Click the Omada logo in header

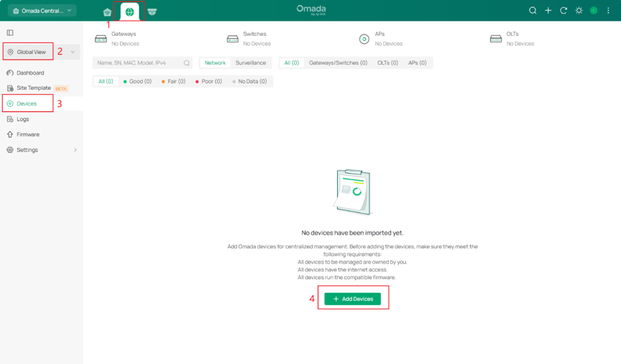click(311, 10)
